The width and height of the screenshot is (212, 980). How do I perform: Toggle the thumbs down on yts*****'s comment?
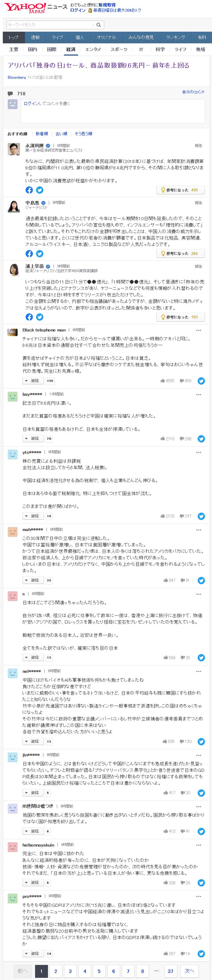click(x=182, y=517)
